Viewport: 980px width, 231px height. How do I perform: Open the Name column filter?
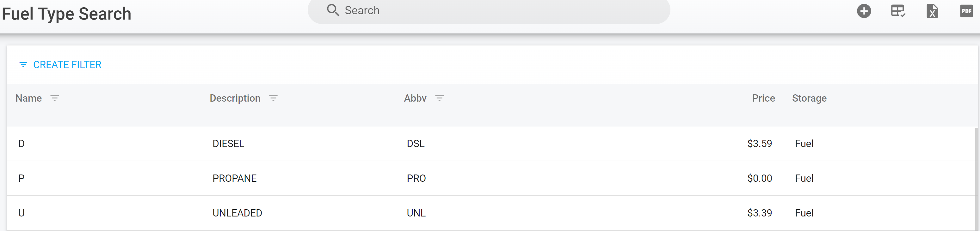(x=55, y=98)
